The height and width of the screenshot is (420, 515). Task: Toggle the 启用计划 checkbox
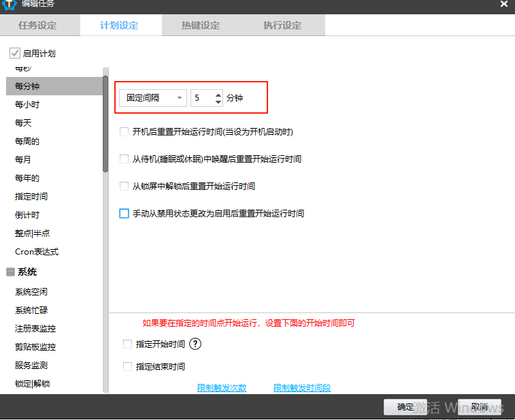point(15,53)
